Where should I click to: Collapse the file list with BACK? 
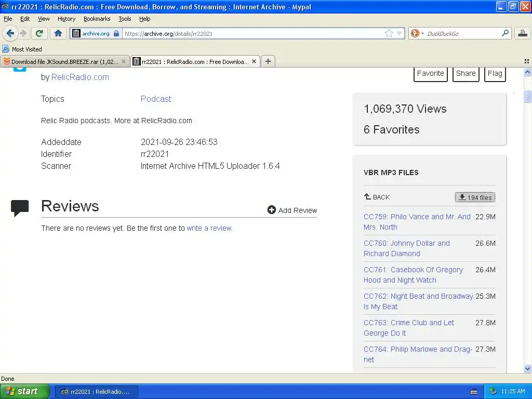377,197
